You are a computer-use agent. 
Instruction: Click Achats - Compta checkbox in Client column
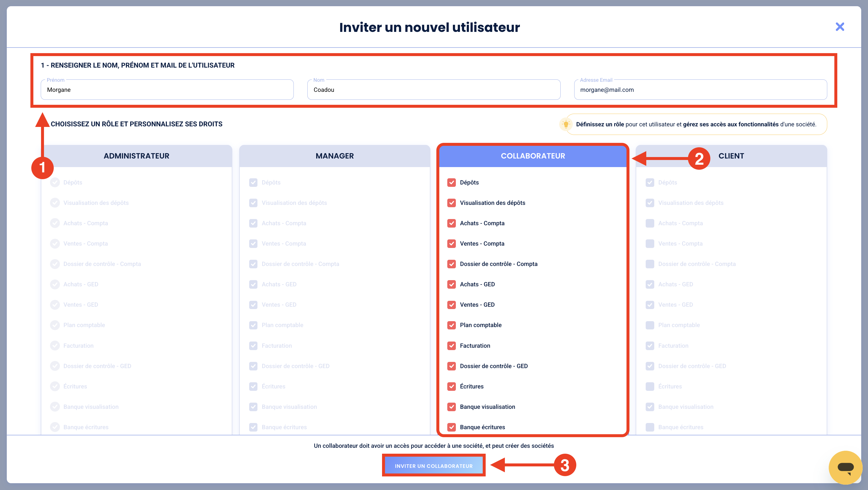(650, 223)
